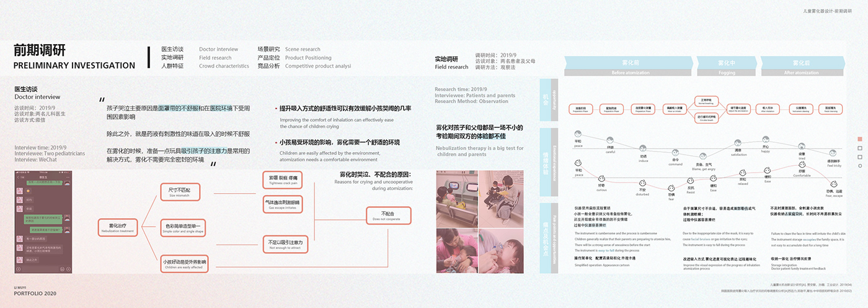The width and height of the screenshot is (868, 308).
Task: Click the 'Not enough to attract' box
Action: [x=285, y=245]
